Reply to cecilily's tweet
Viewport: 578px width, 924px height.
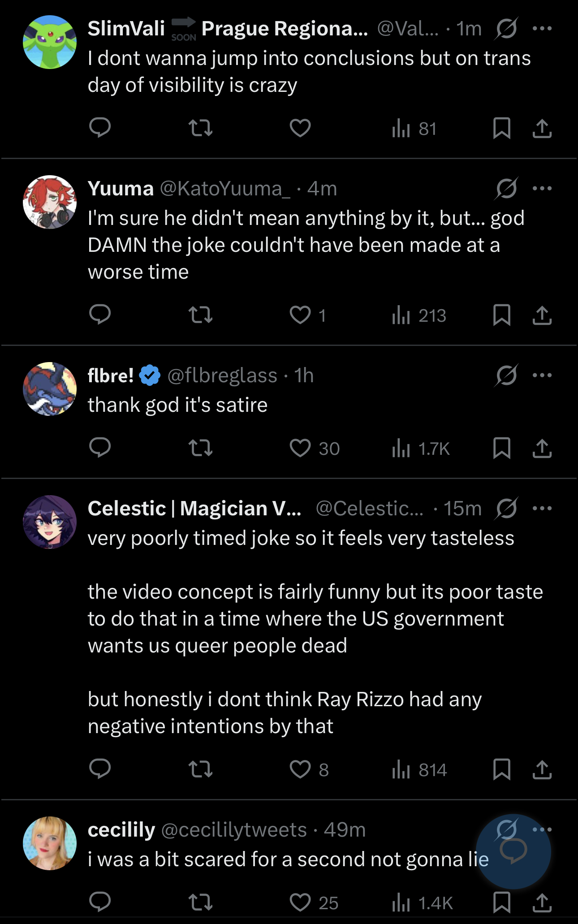[100, 902]
